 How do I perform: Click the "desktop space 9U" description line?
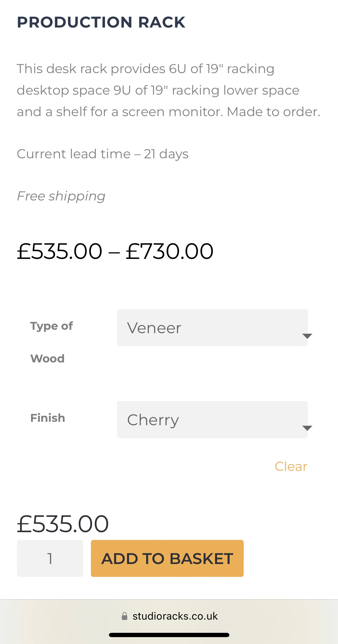[158, 90]
